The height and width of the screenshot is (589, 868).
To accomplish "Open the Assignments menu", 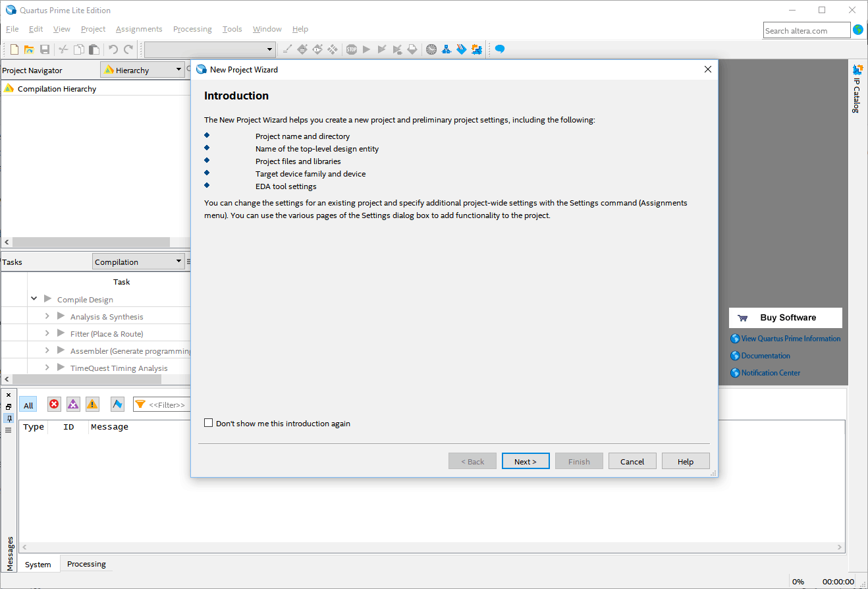I will click(x=139, y=29).
